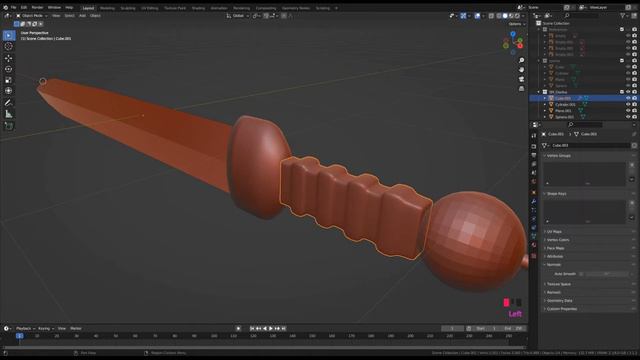Switch perspective/orthographic grid icon

[521, 89]
